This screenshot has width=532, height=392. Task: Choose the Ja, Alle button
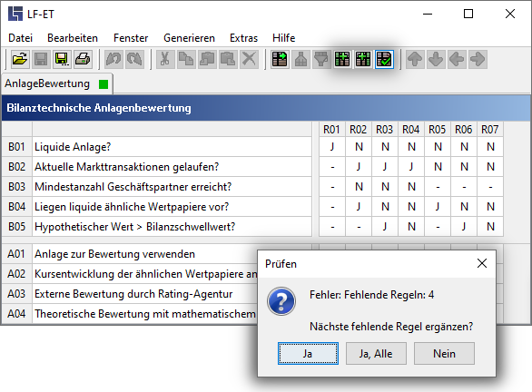(376, 354)
